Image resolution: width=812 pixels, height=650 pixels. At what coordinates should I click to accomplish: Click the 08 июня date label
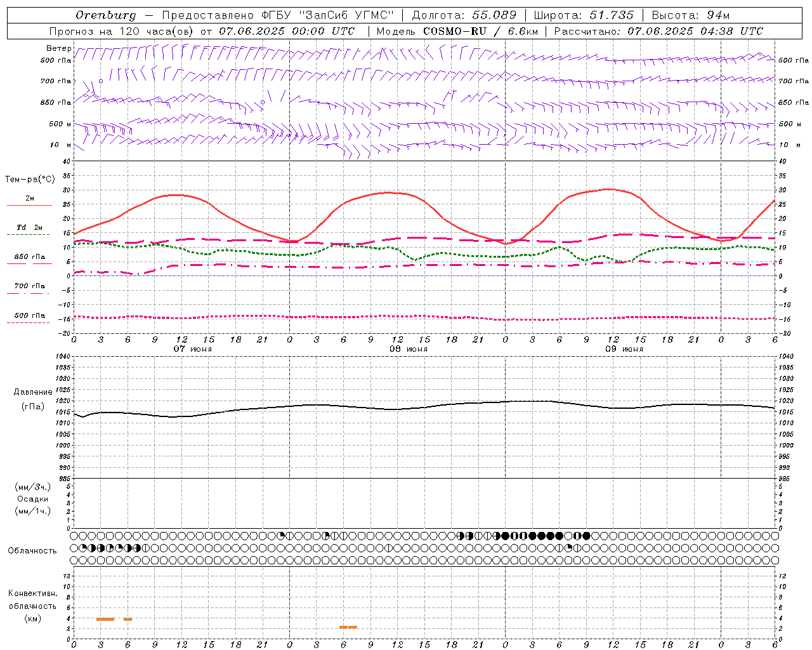click(409, 349)
